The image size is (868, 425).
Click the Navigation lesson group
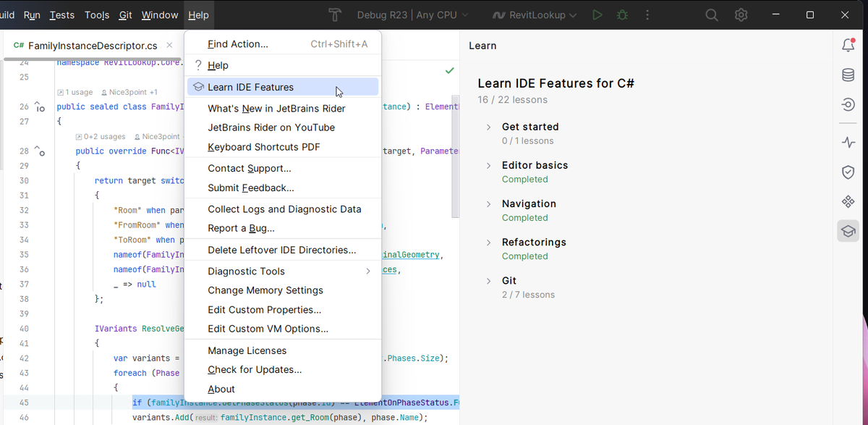click(529, 204)
